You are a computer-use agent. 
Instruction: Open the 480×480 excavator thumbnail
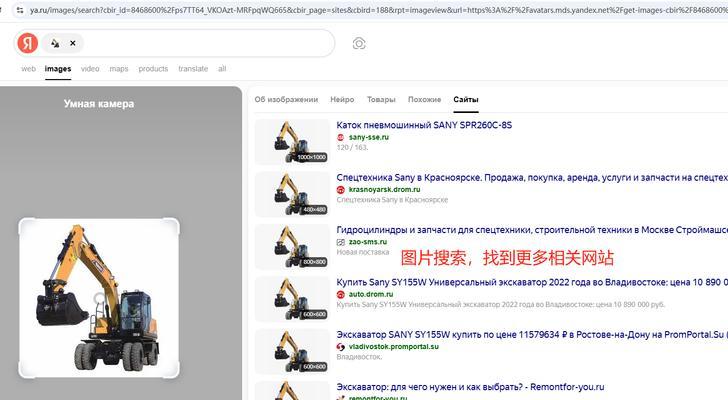click(x=292, y=194)
